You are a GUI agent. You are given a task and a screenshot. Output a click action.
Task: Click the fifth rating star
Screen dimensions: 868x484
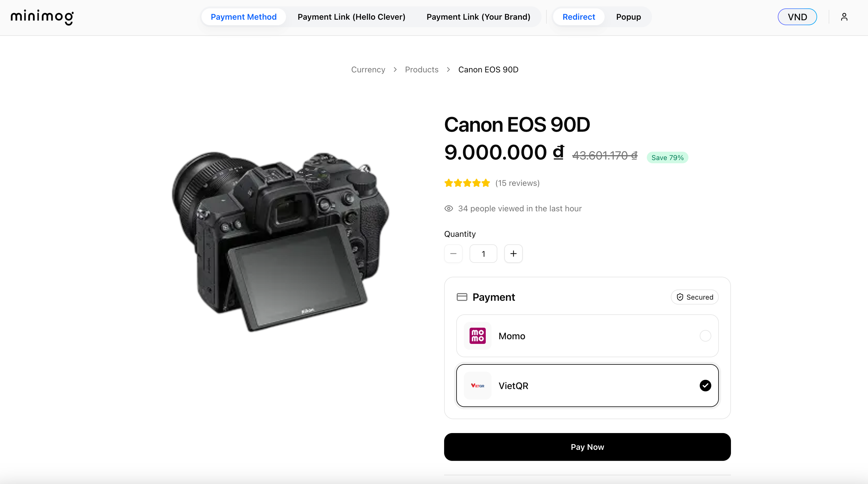(x=486, y=182)
